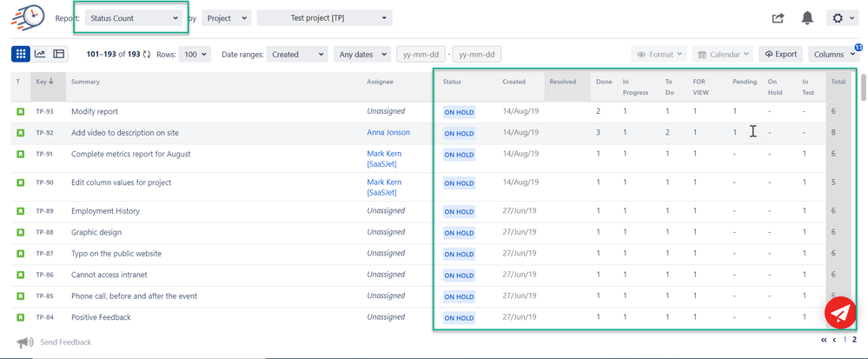Viewport: 868px width, 359px height.
Task: Go to first page double arrow
Action: click(x=824, y=340)
